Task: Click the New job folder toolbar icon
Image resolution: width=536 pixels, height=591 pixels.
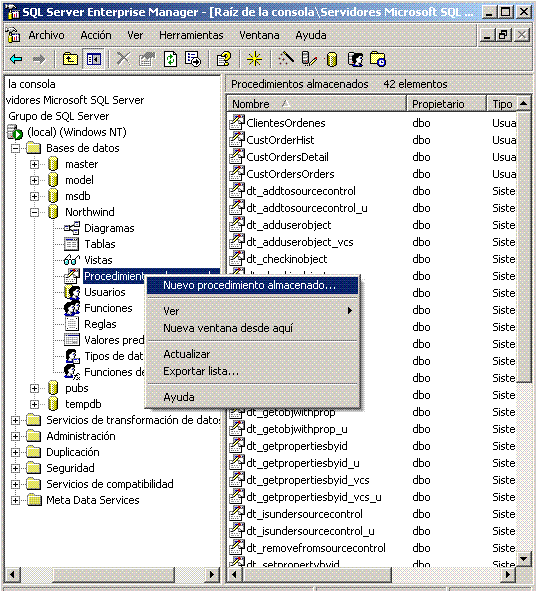Action: (x=378, y=59)
